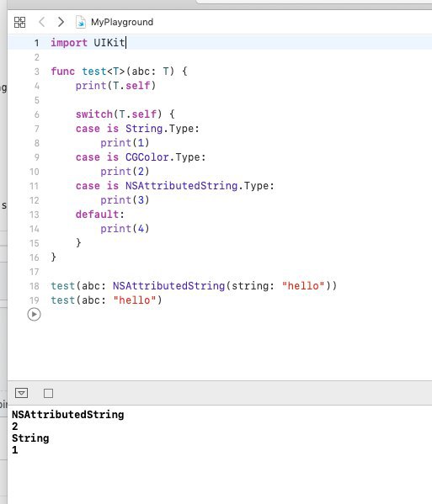Go forward with the right chevron
Screen dimensions: 432x504
point(61,22)
